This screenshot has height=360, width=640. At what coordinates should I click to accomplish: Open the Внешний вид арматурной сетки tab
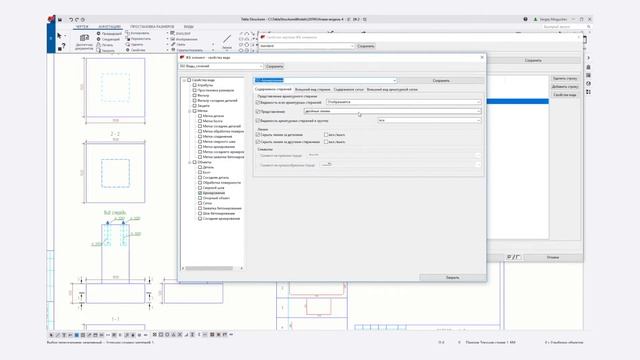[x=392, y=89]
